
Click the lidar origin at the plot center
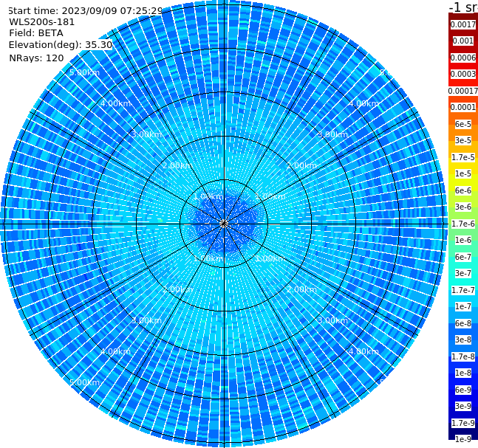point(224,224)
